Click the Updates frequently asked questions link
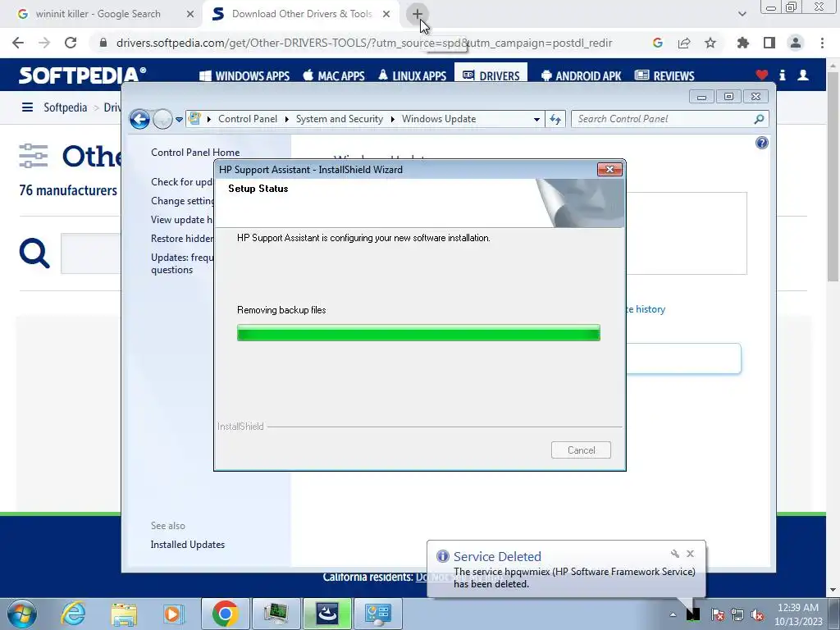840x630 pixels. click(x=182, y=263)
